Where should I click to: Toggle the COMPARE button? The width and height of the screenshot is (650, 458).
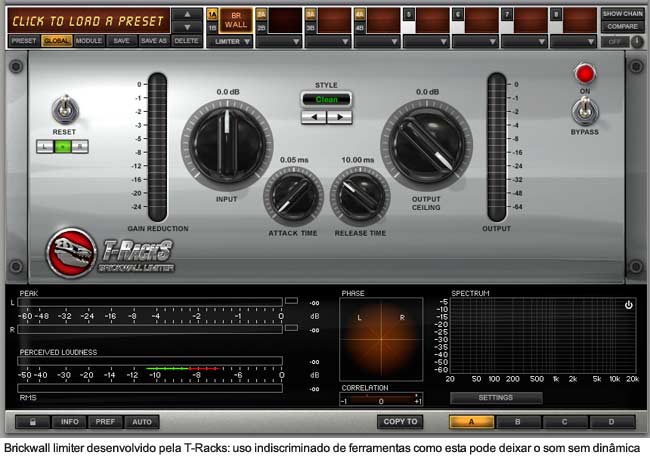coord(622,27)
